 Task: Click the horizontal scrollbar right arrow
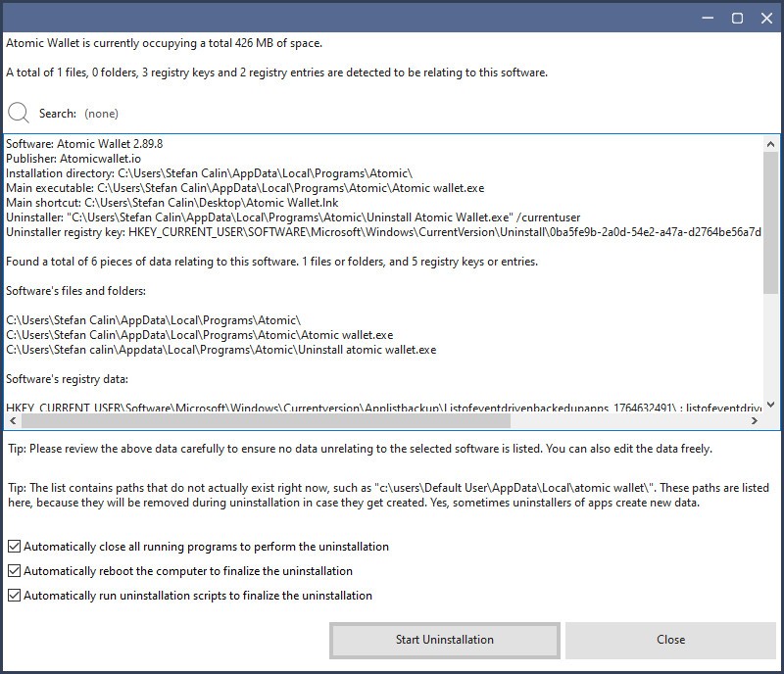point(754,421)
